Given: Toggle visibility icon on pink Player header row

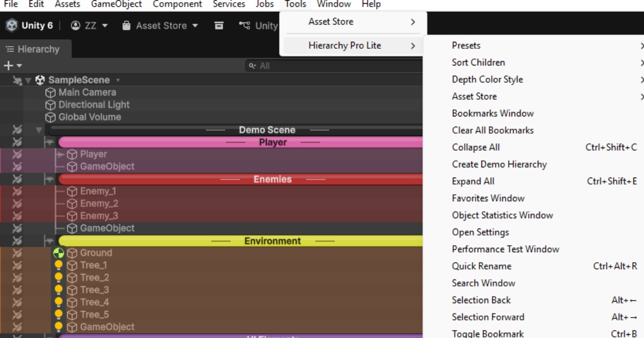Looking at the screenshot, I should click(17, 142).
